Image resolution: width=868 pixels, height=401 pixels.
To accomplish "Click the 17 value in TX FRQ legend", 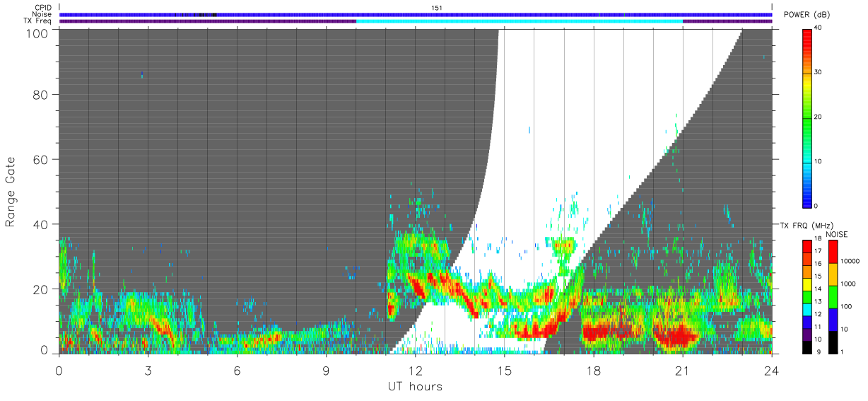I will pos(819,251).
